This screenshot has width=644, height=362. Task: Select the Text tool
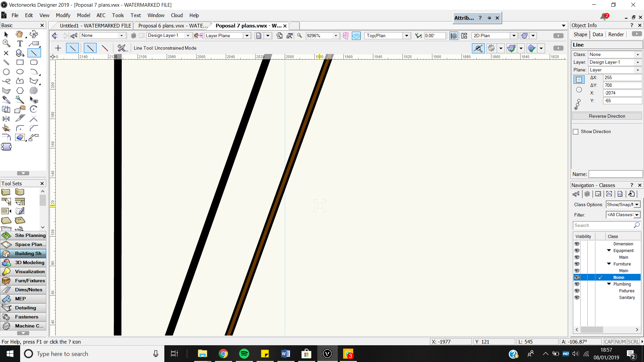[x=19, y=43]
